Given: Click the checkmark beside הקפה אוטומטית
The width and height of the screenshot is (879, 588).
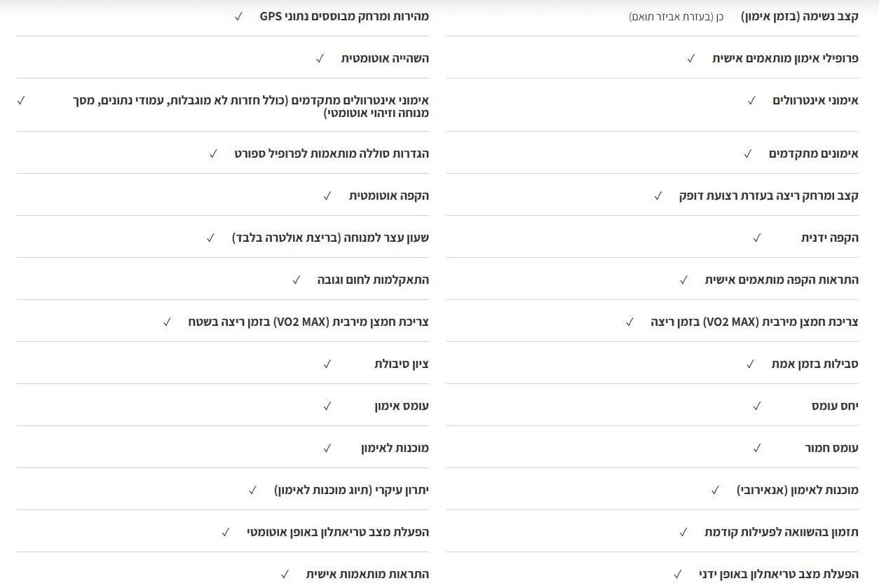Looking at the screenshot, I should [327, 196].
